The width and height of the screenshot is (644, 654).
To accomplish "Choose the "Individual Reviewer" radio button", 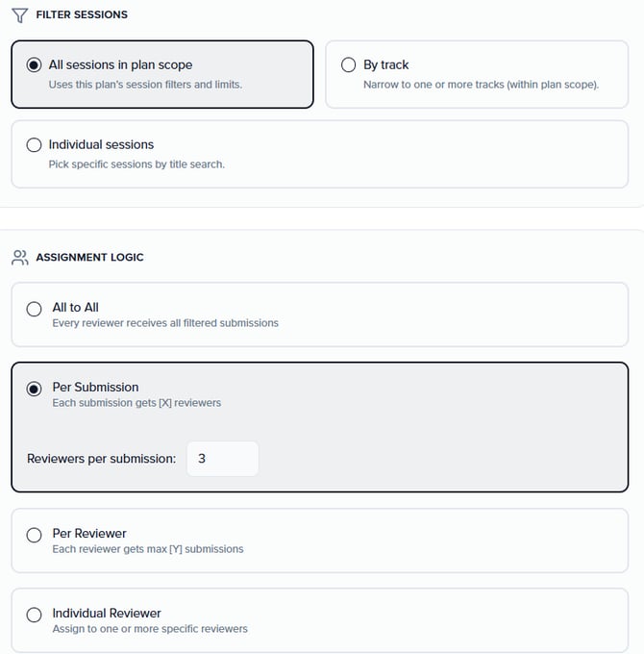I will click(35, 614).
